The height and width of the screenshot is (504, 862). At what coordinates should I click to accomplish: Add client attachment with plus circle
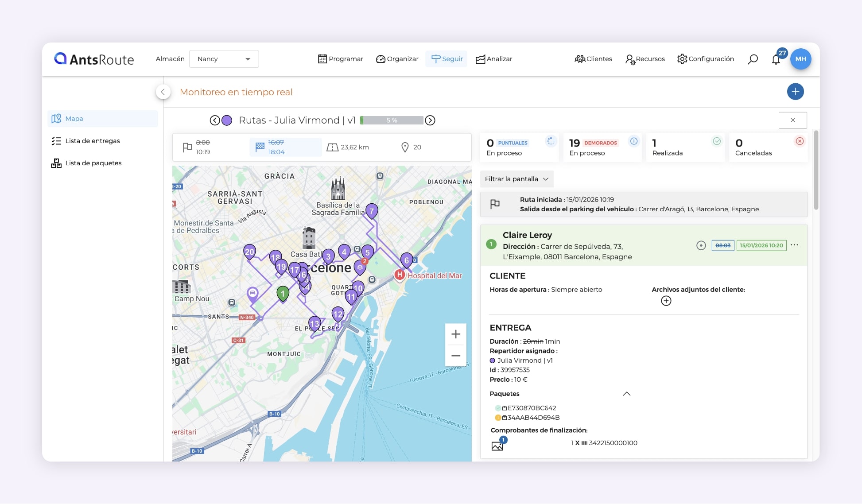click(666, 301)
